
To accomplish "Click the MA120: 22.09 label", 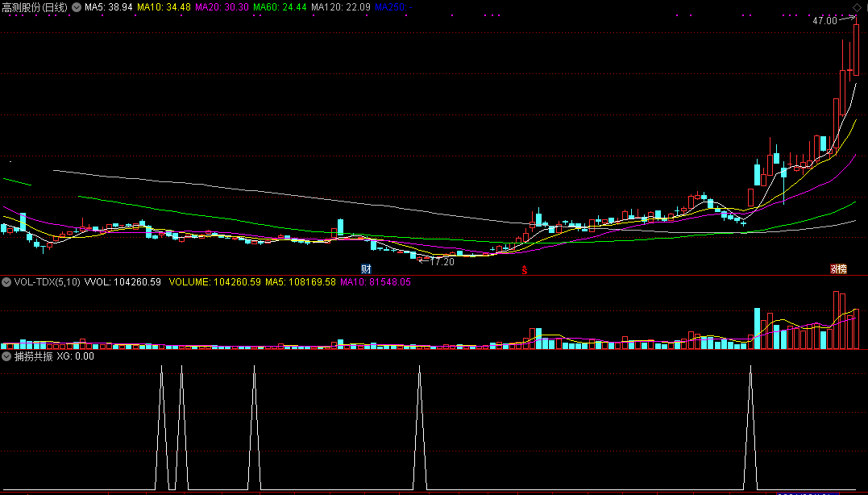I will coord(340,7).
